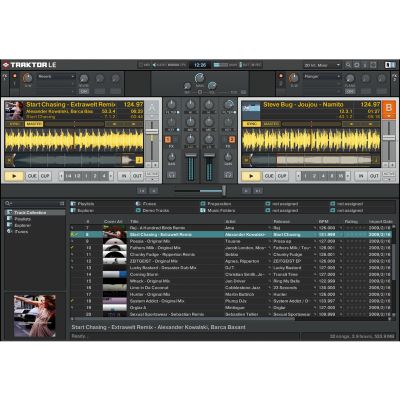Toggle MASTER on Deck A
400x400 pixels.
[x=34, y=124]
